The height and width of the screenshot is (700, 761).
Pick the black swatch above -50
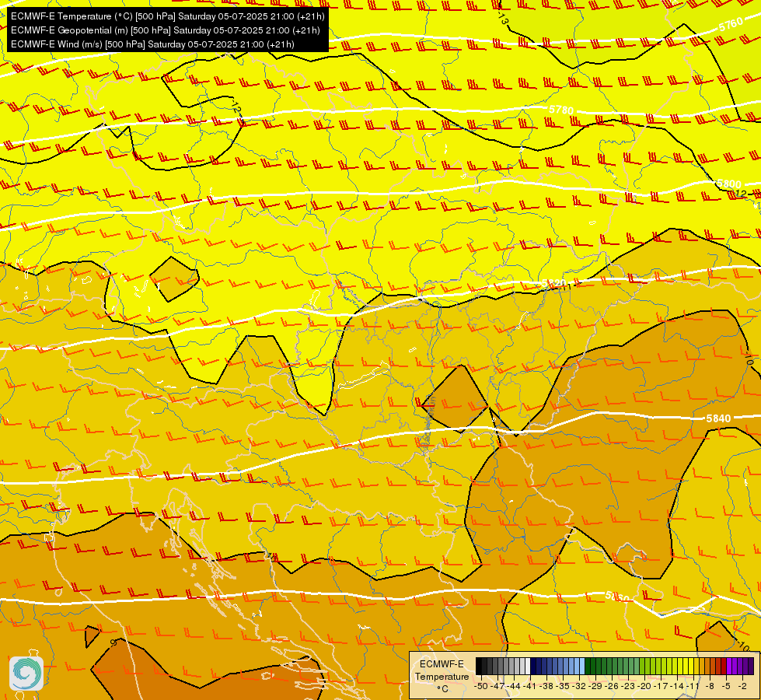(x=479, y=666)
